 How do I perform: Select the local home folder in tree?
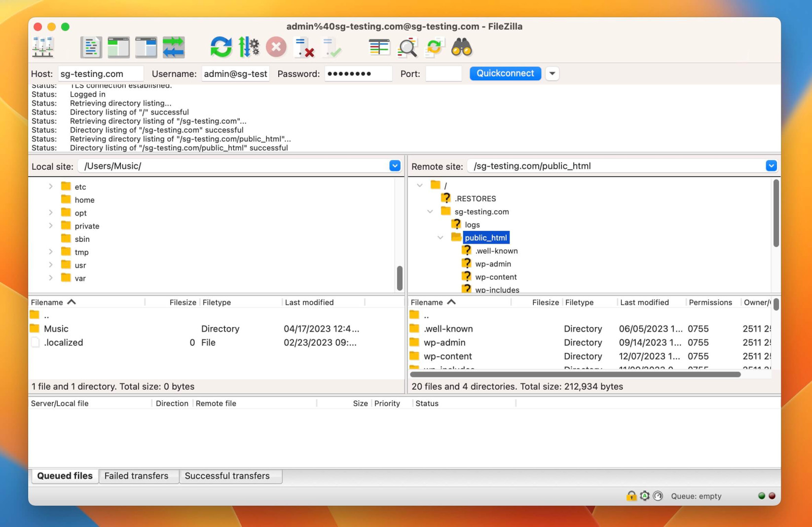point(84,200)
